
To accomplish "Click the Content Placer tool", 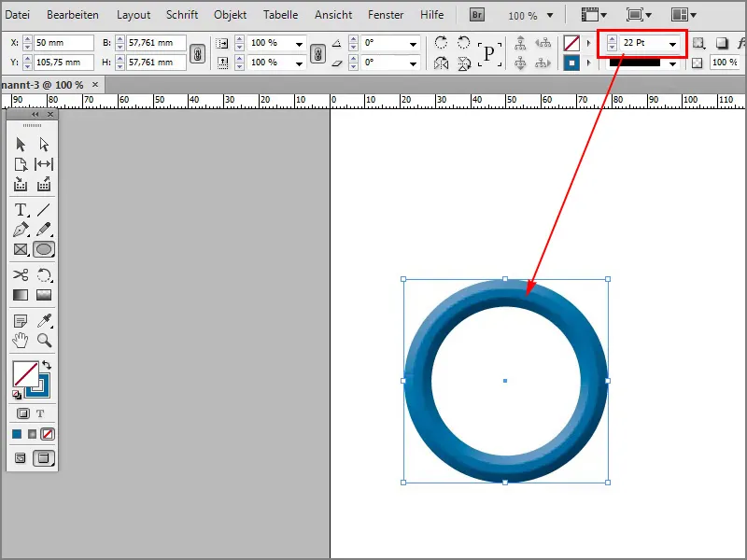I will pos(44,184).
